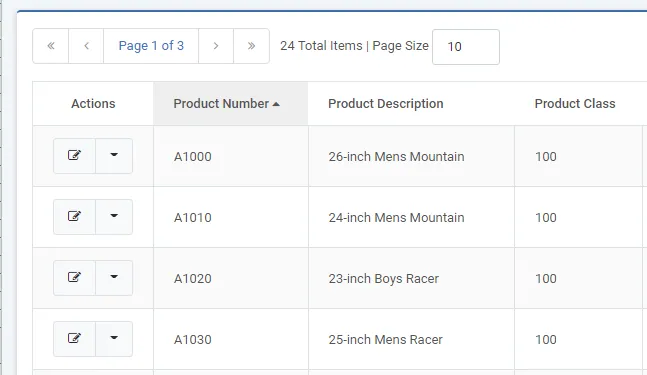This screenshot has height=375, width=647.
Task: Click the 23-inch Boys Racer description
Action: [x=383, y=279]
